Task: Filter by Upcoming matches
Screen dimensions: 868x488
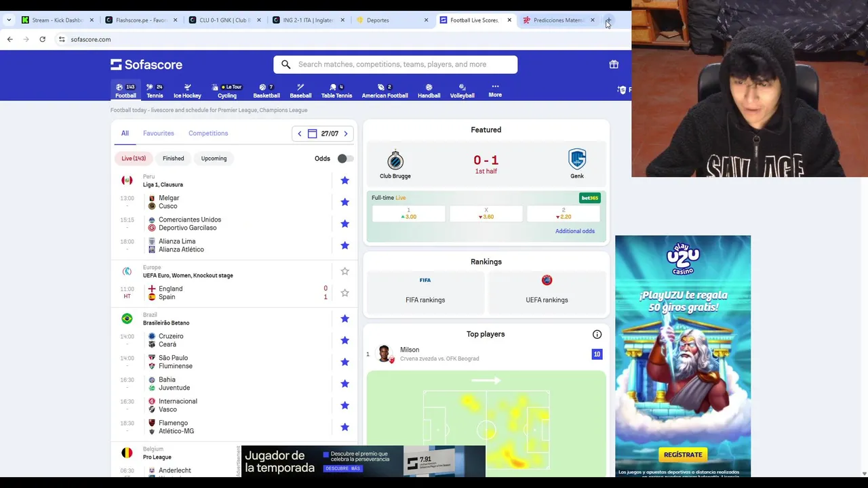Action: 214,159
